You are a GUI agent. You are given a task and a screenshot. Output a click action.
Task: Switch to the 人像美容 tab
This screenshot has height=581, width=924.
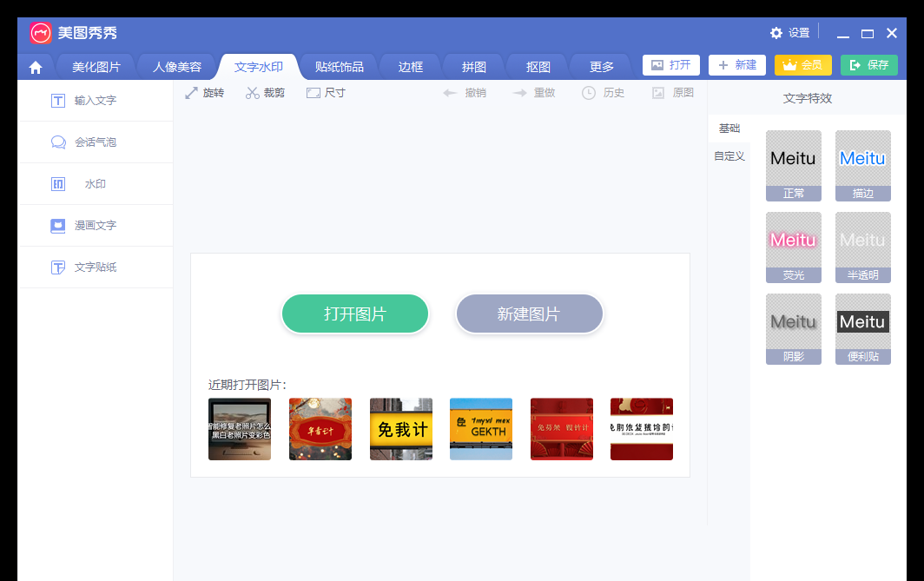(177, 67)
